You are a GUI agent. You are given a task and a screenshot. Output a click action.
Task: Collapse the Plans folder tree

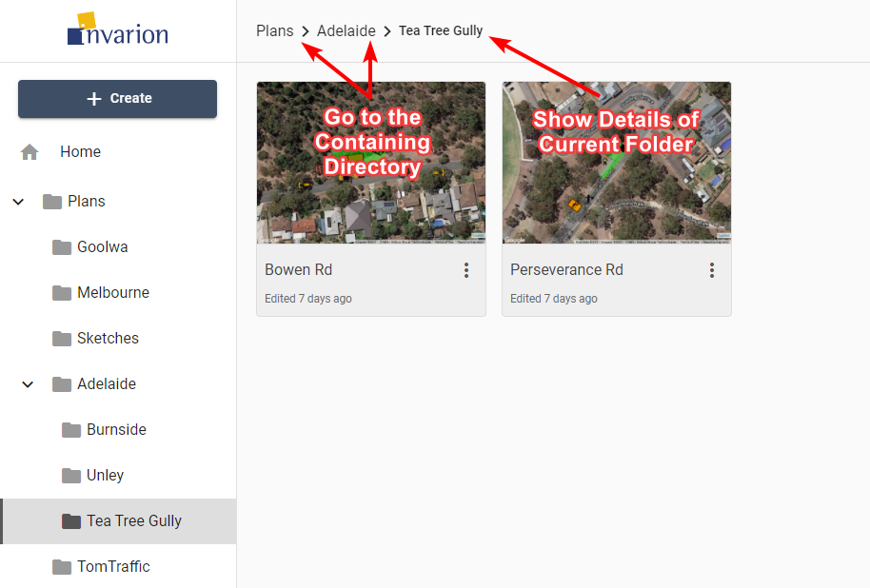(18, 202)
